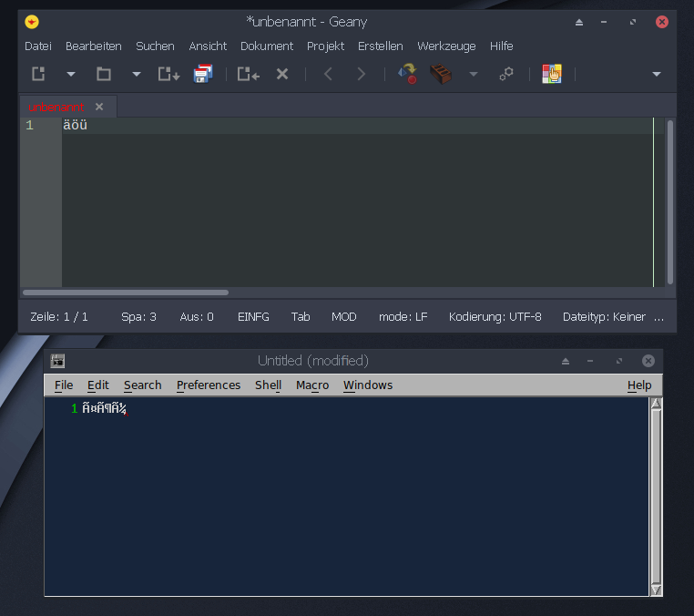Expand the new file template dropdown arrow
The width and height of the screenshot is (694, 616).
(71, 75)
